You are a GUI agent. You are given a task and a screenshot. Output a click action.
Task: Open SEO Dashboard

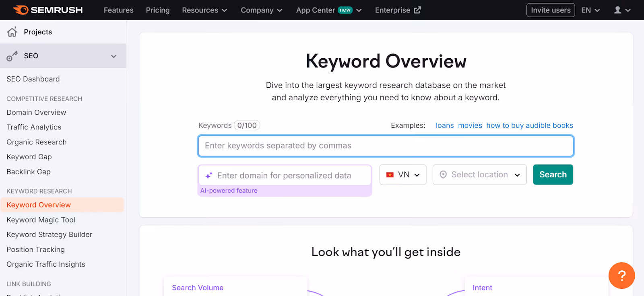pyautogui.click(x=33, y=79)
